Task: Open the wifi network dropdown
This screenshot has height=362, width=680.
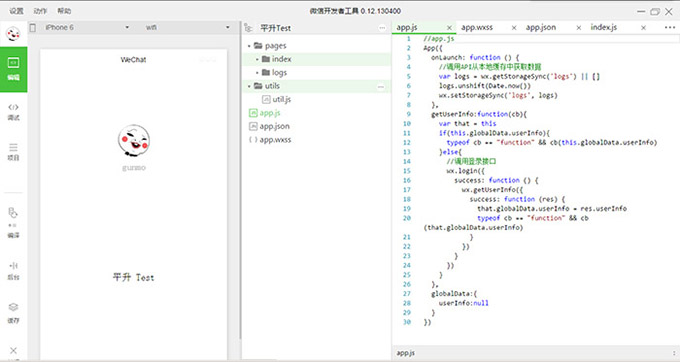Action: (187, 27)
